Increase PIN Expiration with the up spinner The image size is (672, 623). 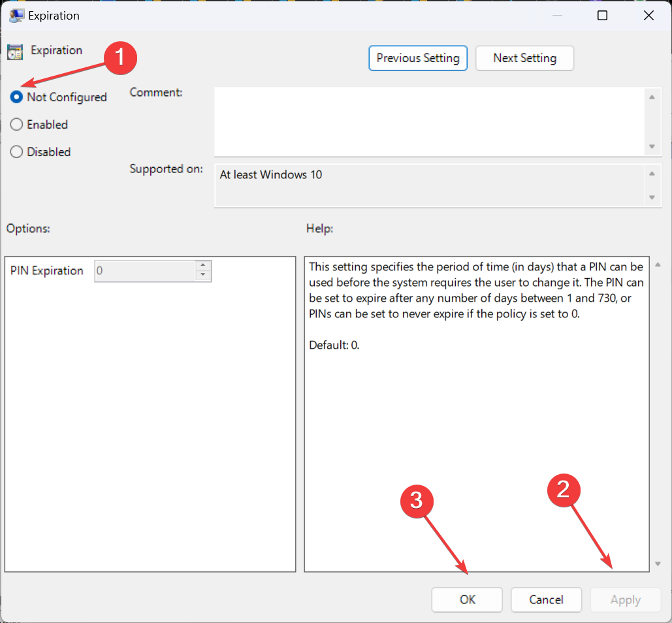[x=203, y=266]
